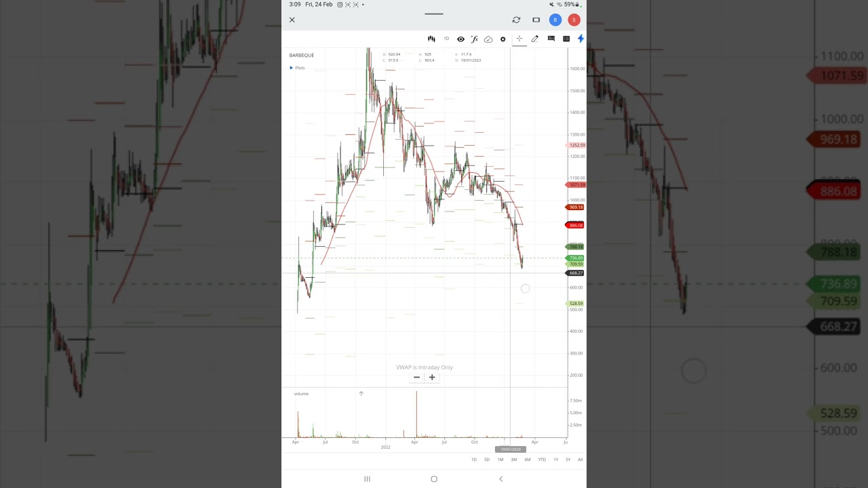Select the crosshair cursor tool
Viewport: 868px width, 488px height.
tap(519, 39)
